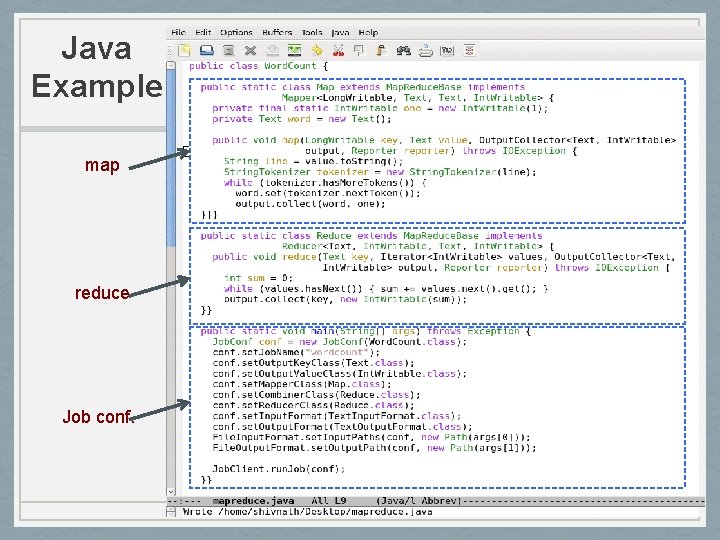Click 'private Text word = new Text();' line

(302, 119)
